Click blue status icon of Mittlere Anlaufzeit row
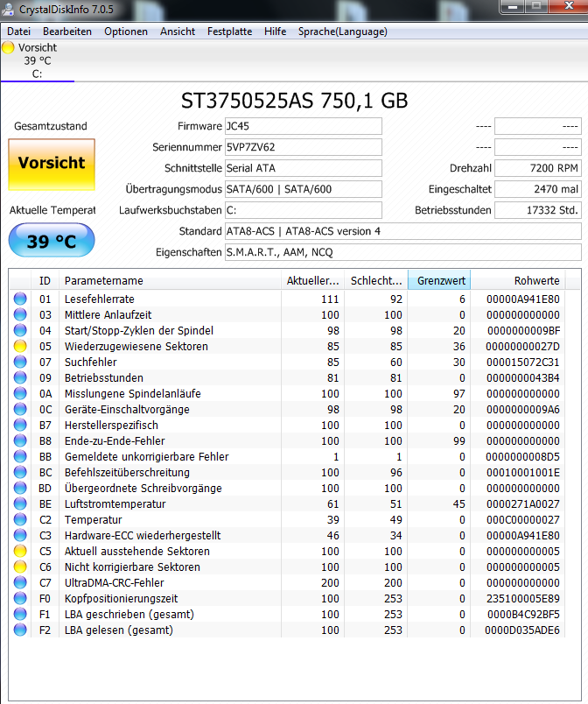This screenshot has height=704, width=588. click(20, 314)
